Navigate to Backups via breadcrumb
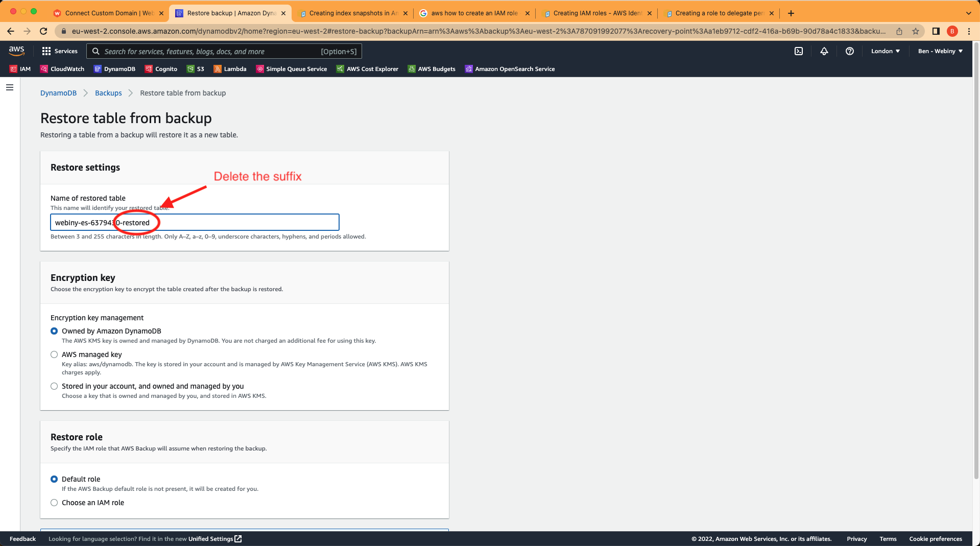Screen dimensions: 980x546 pyautogui.click(x=108, y=93)
